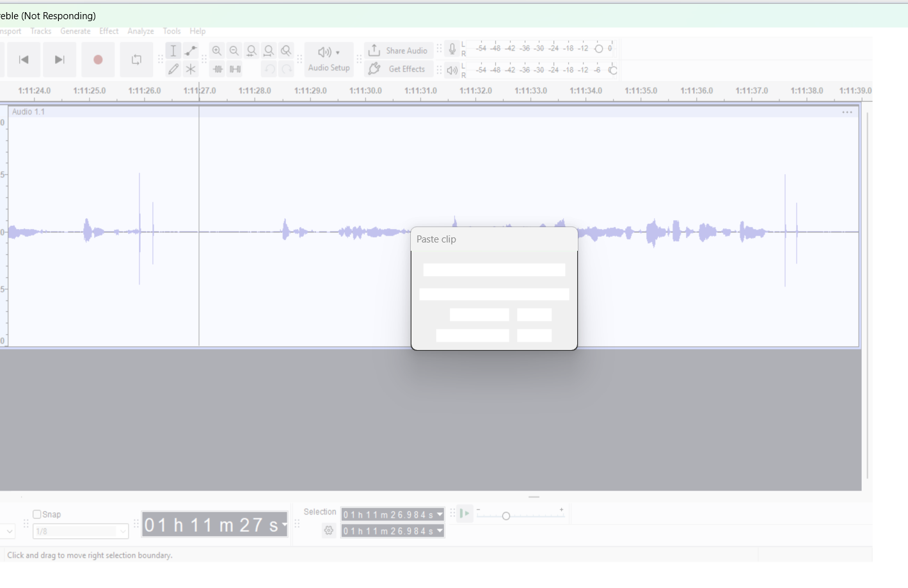Click the Redo arrow
The width and height of the screenshot is (908, 588).
coord(287,69)
